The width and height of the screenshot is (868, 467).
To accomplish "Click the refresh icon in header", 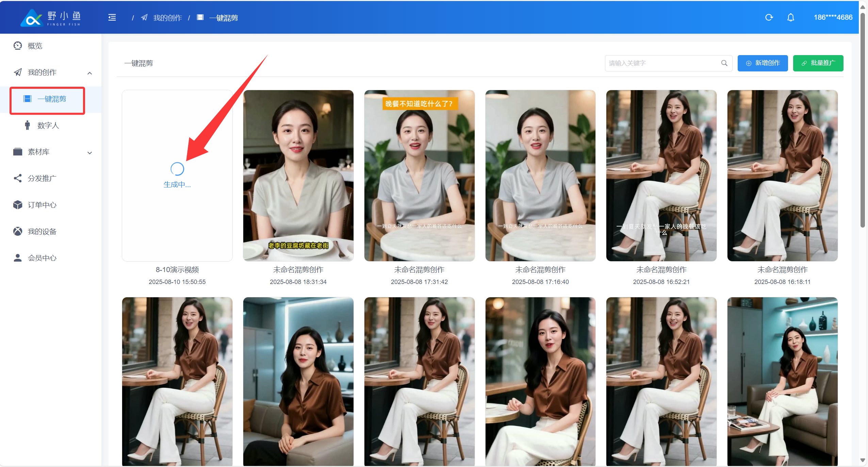I will pyautogui.click(x=769, y=17).
